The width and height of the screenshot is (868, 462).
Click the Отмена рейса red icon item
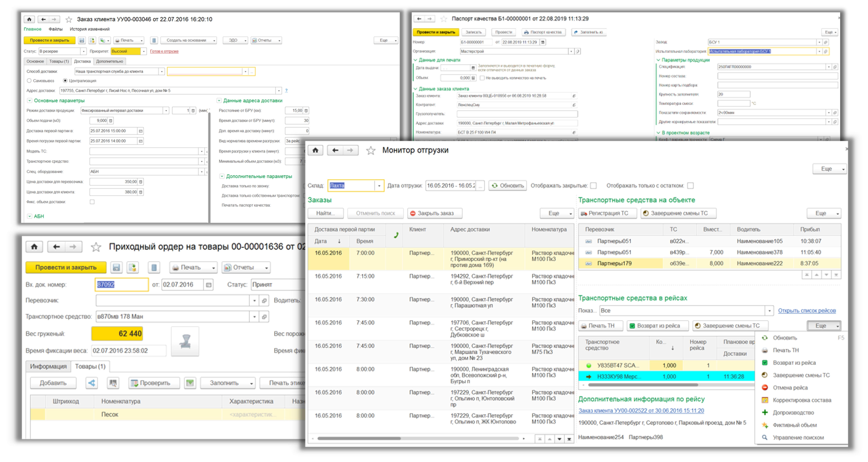coord(790,388)
